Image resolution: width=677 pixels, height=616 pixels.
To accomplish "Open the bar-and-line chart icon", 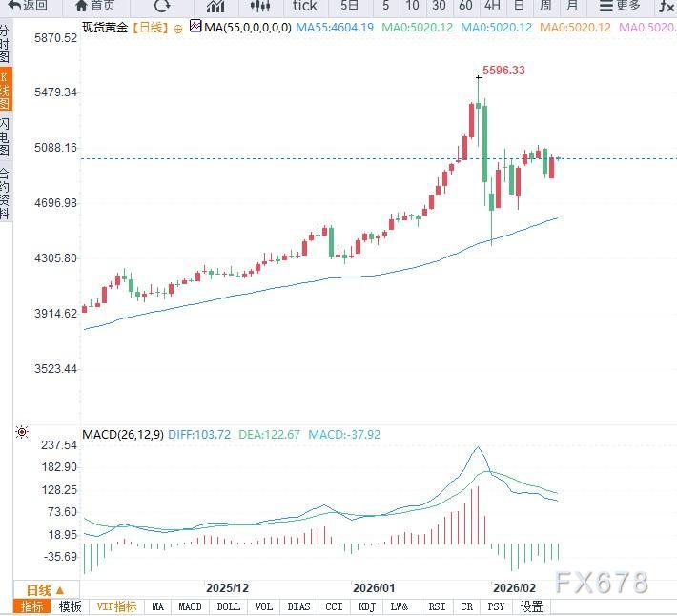I will point(215,5).
